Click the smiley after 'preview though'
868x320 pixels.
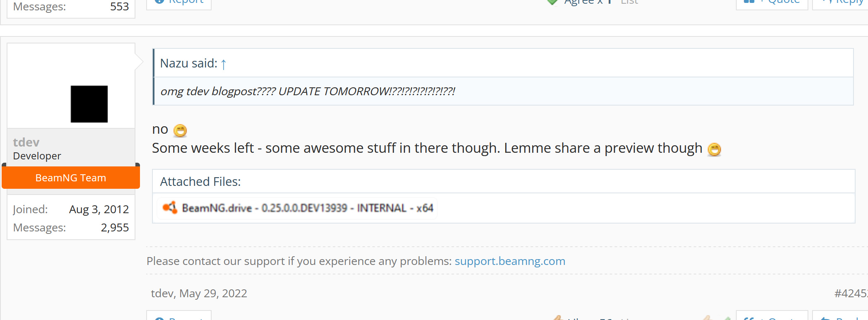coord(714,149)
